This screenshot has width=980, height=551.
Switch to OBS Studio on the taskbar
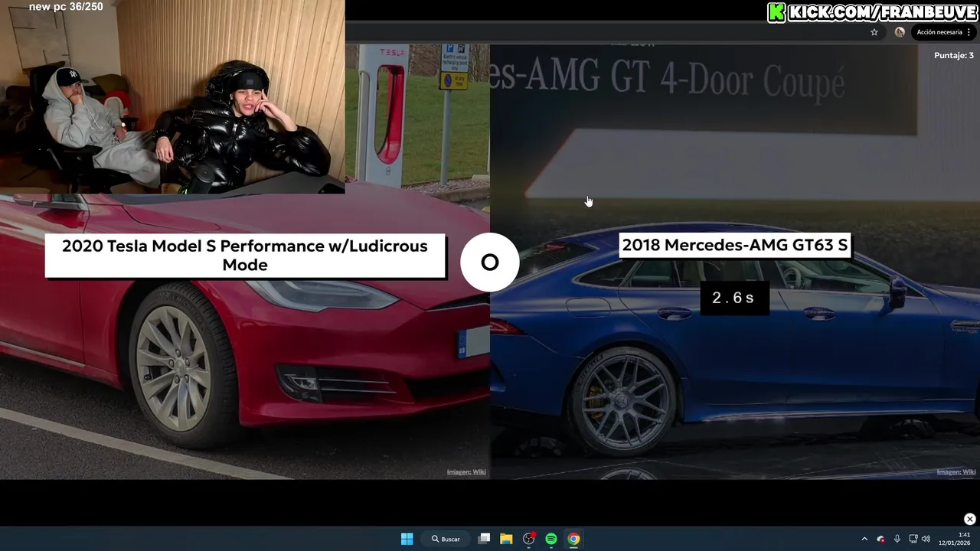(x=528, y=539)
